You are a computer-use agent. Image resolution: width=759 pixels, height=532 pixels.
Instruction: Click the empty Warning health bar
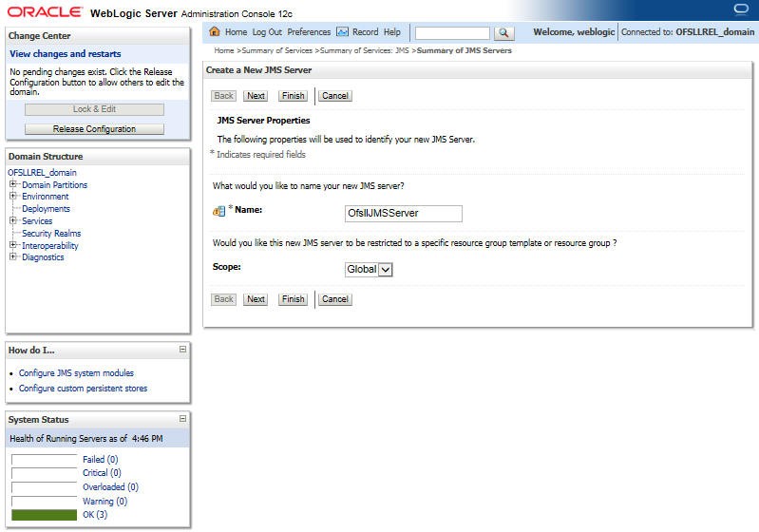44,501
